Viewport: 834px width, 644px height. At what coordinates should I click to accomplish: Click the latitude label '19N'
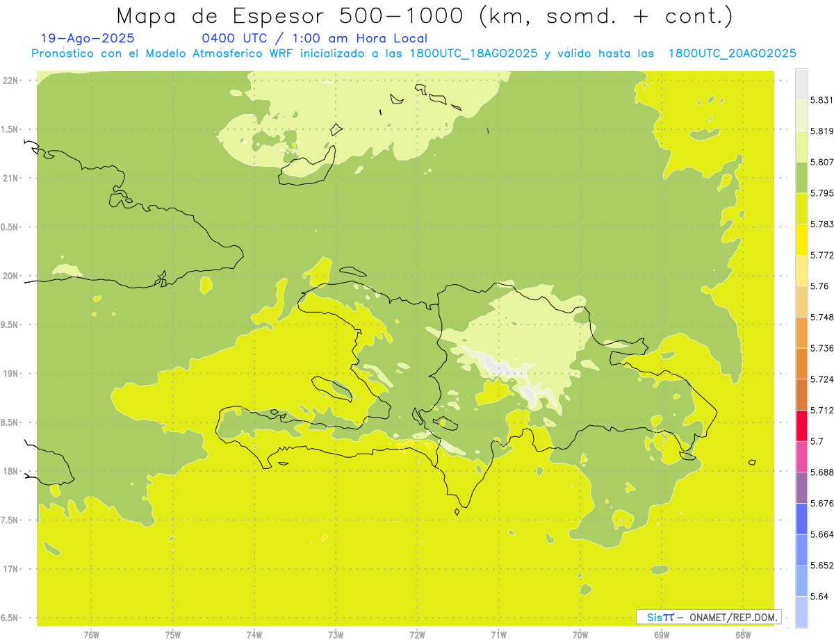pyautogui.click(x=10, y=373)
